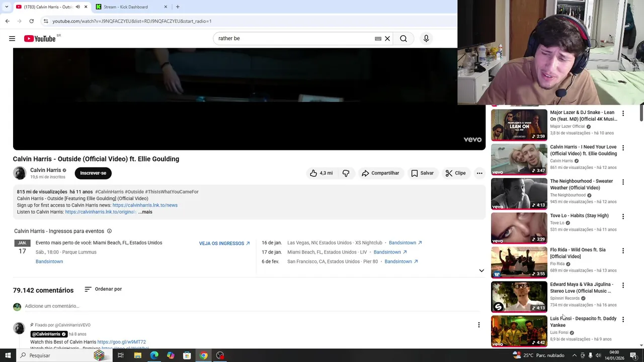Open Windows Start menu
The height and width of the screenshot is (362, 644).
point(7,355)
